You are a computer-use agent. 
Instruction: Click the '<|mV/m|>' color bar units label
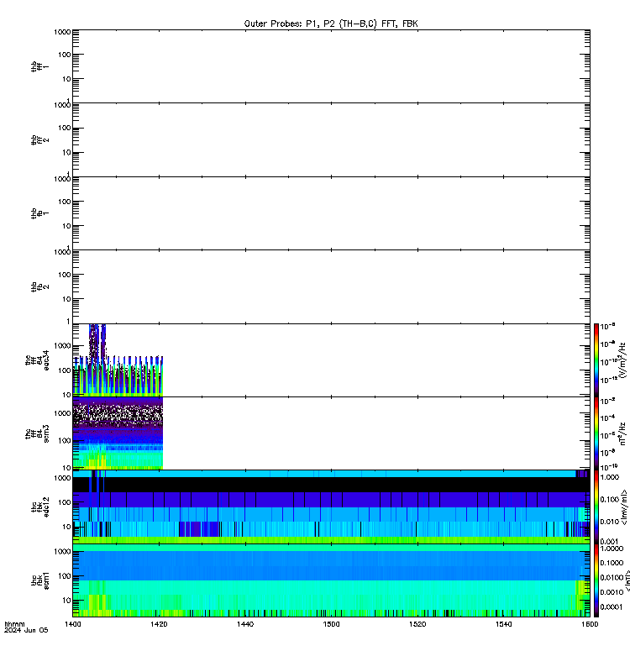point(624,507)
